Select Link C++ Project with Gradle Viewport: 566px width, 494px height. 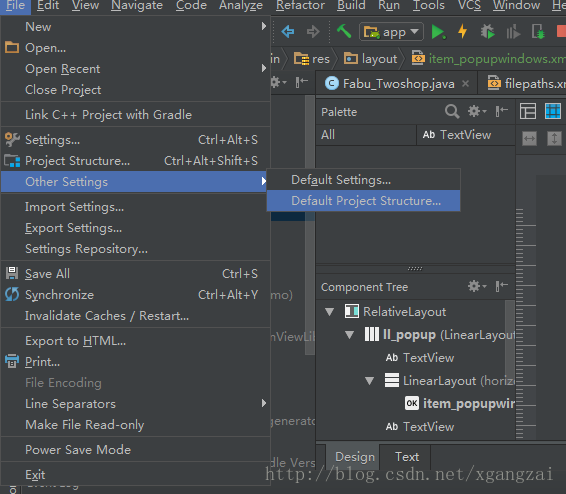tap(136, 115)
